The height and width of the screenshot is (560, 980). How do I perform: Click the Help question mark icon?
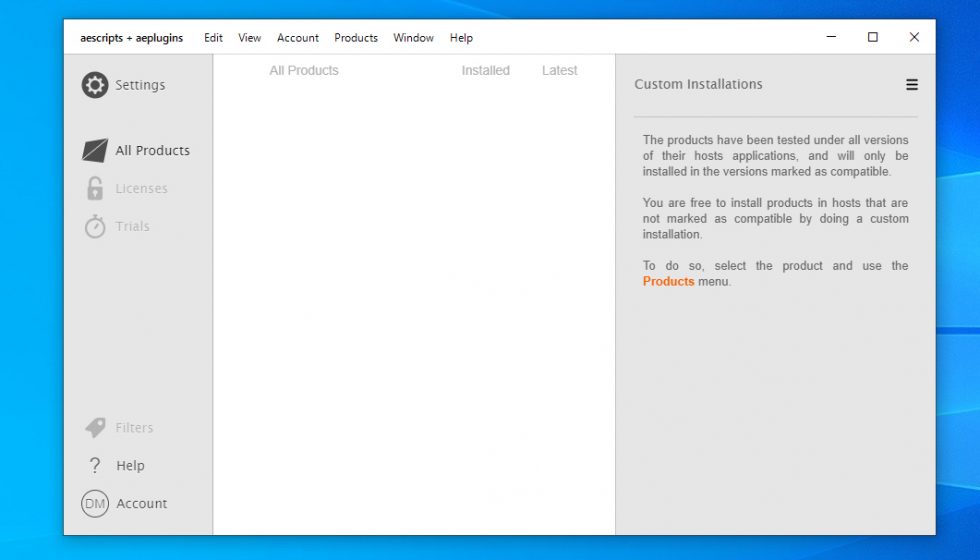click(95, 466)
